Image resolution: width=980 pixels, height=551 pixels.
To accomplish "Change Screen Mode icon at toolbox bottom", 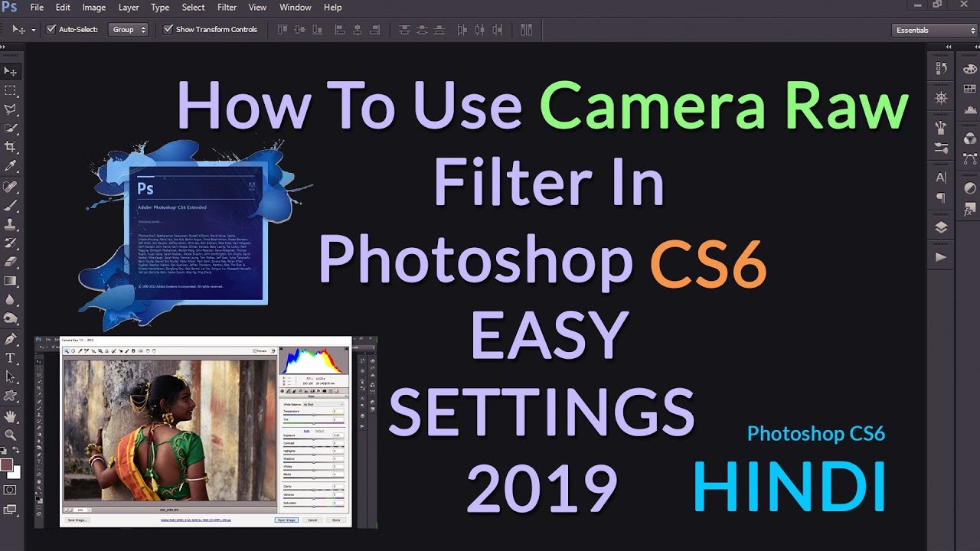I will click(x=11, y=509).
